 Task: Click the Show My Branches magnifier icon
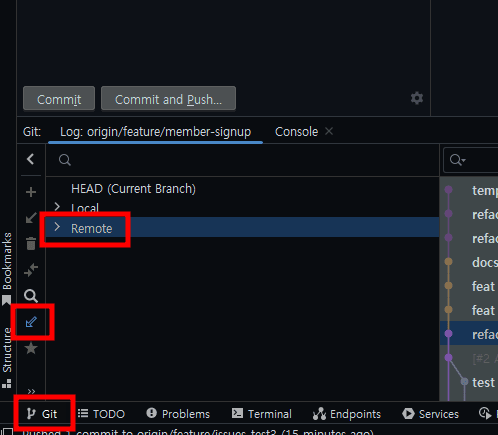pos(31,296)
